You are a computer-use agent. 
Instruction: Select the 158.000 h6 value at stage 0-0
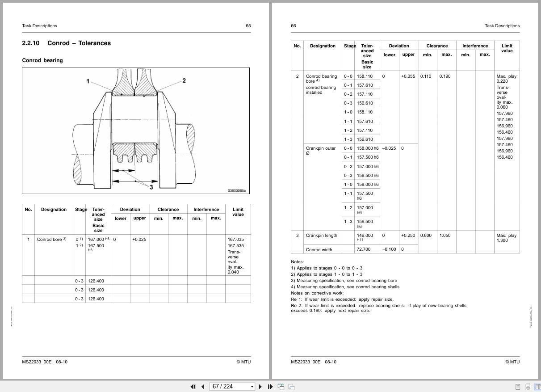[368, 148]
